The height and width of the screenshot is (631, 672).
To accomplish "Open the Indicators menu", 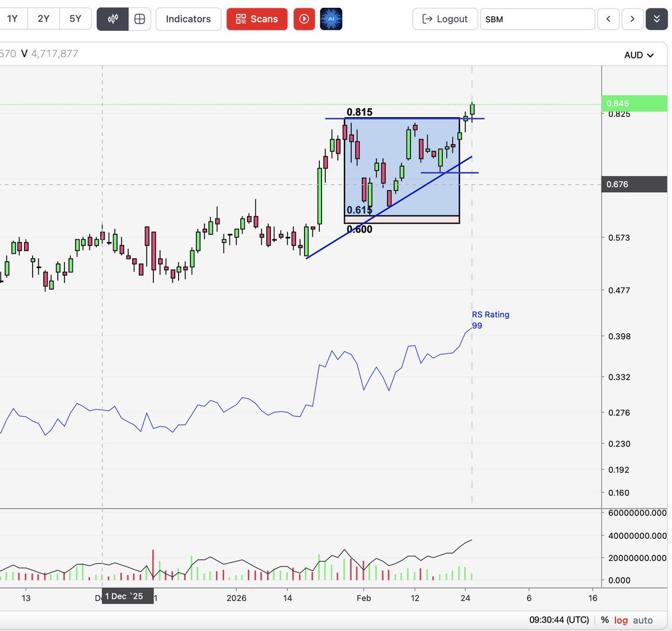I will pyautogui.click(x=188, y=19).
